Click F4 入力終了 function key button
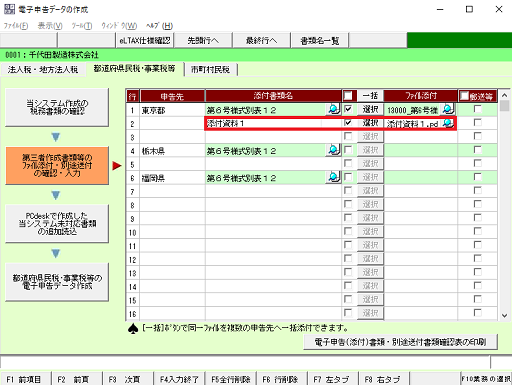512x385 pixels. 179,379
